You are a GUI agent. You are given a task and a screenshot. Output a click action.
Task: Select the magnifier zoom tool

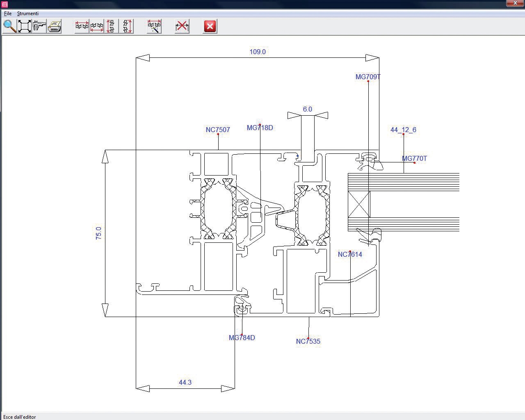point(9,26)
